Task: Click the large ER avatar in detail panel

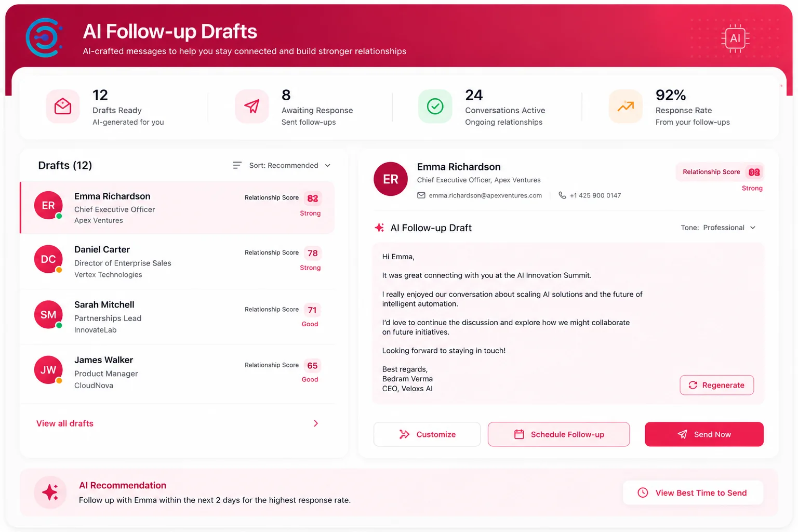Action: pos(391,179)
